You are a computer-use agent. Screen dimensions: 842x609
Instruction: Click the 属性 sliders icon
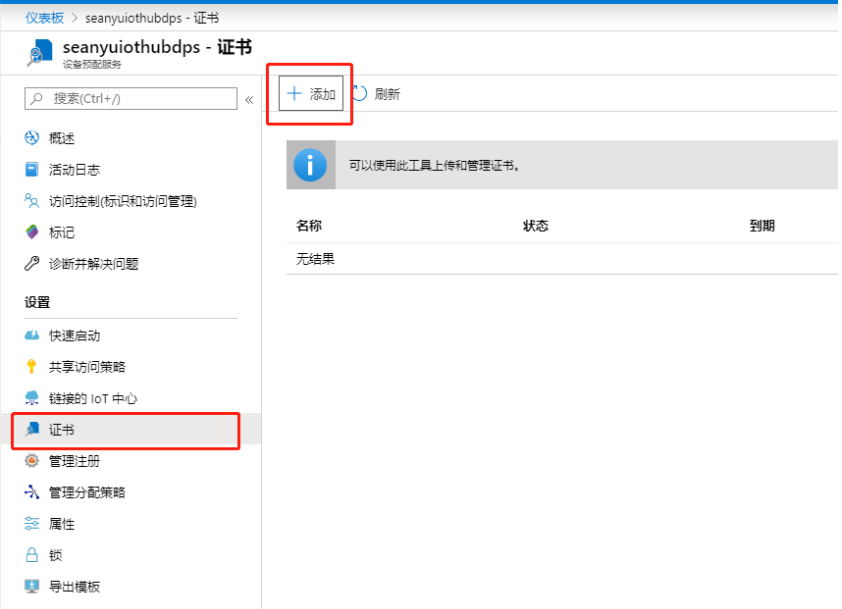(32, 524)
